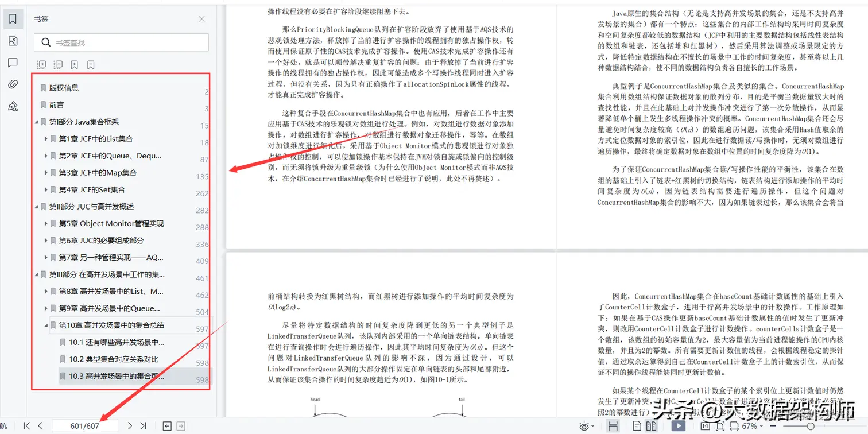Expand 第7章 另一种管程实现 chapter
Screen dimensions: 868x434
pos(46,257)
